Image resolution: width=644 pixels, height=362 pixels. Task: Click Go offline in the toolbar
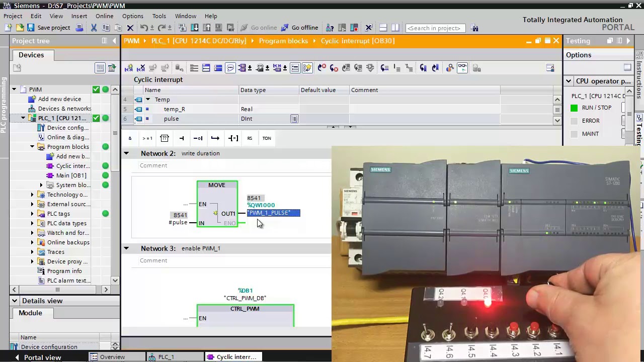[299, 28]
